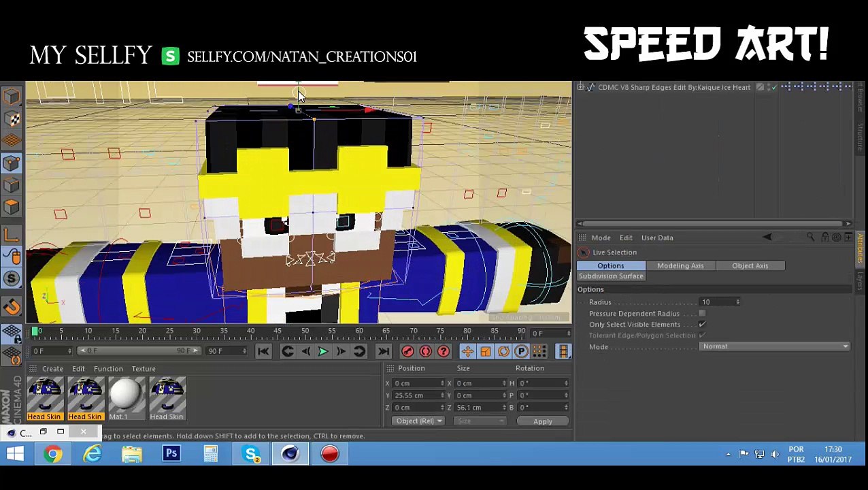This screenshot has height=490, width=868.
Task: Click the Position Y 25.55 cm field
Action: (419, 395)
